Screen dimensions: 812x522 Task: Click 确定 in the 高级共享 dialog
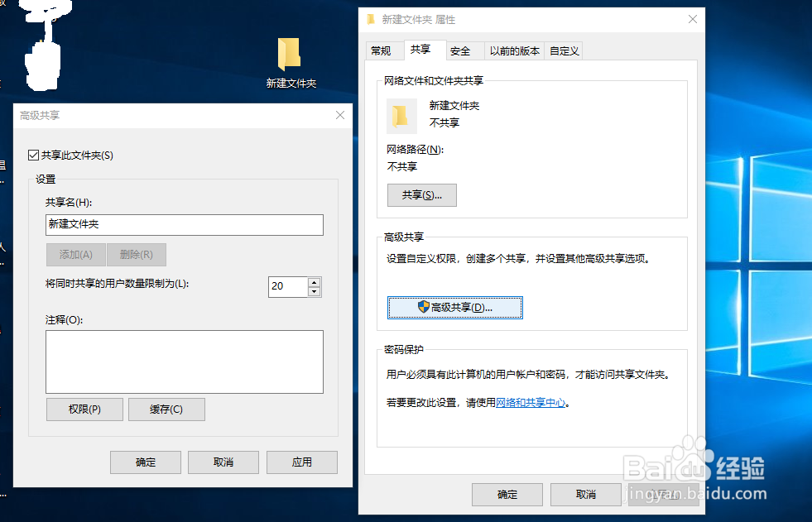point(145,462)
